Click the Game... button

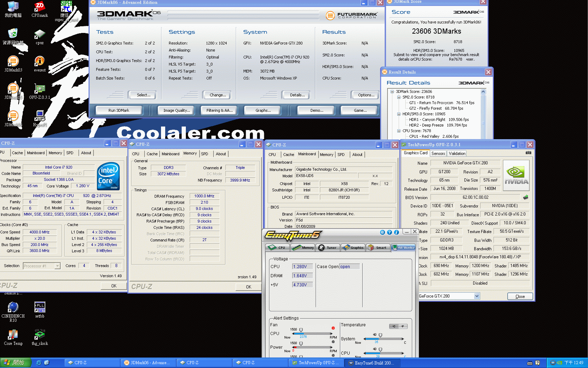click(x=360, y=110)
